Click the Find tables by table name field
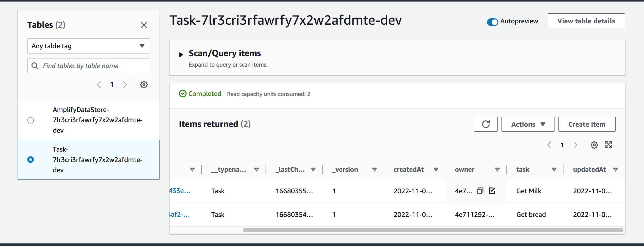 pyautogui.click(x=89, y=66)
